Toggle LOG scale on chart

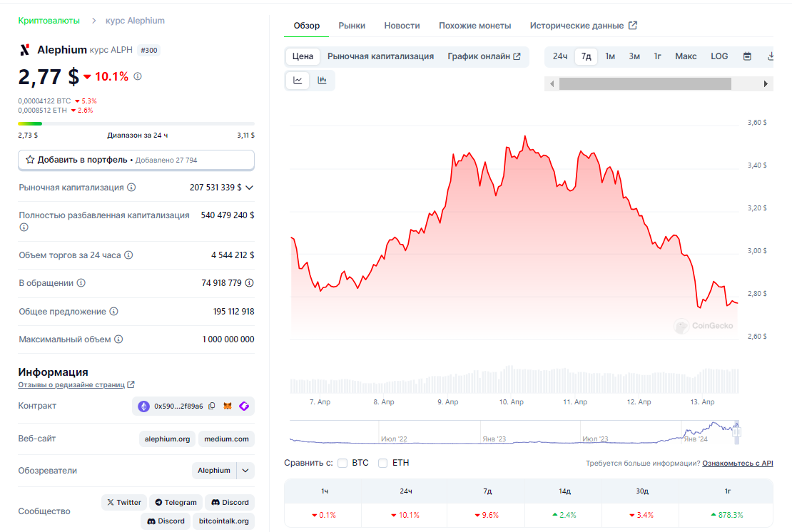pos(719,56)
